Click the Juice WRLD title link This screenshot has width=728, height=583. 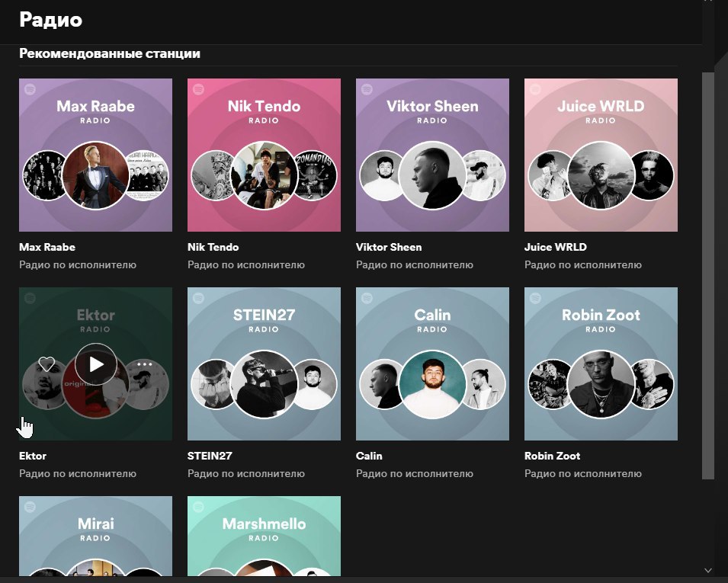pos(556,247)
